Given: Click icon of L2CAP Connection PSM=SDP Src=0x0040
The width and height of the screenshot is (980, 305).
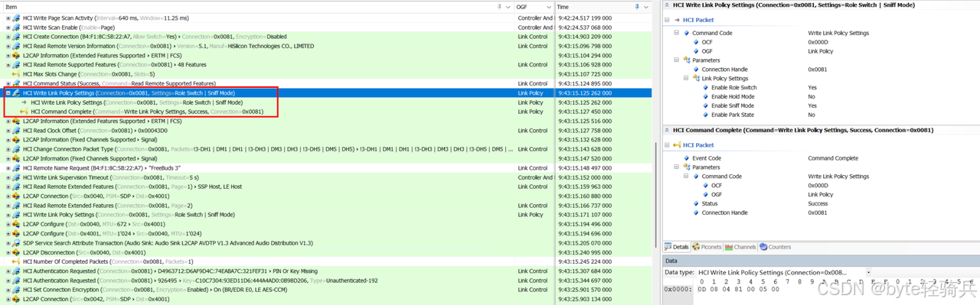Looking at the screenshot, I should point(16,196).
